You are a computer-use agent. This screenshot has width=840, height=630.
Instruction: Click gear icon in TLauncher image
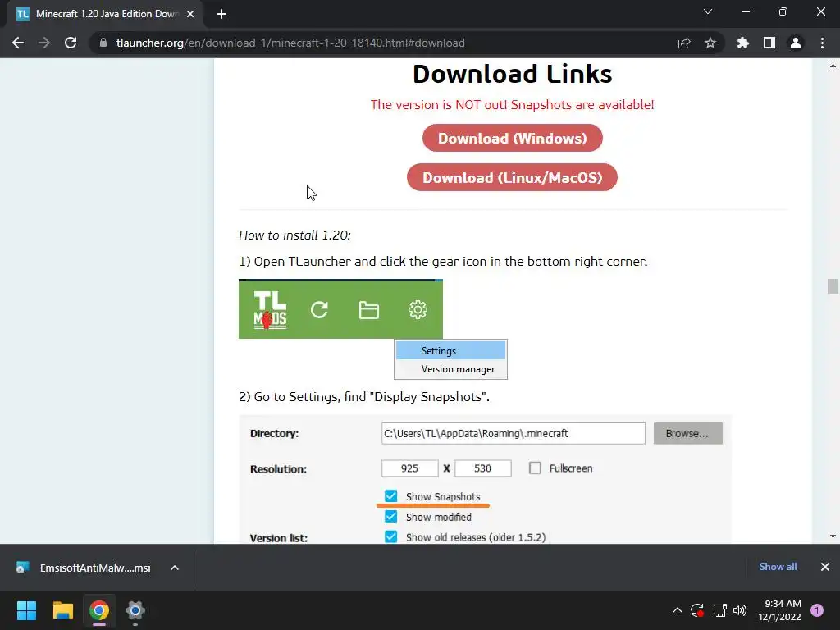418,309
